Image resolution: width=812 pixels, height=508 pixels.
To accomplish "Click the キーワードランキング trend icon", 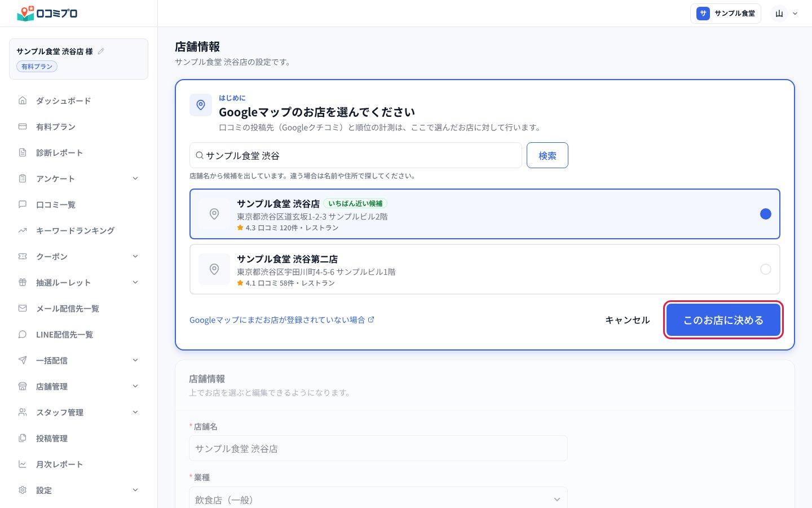I will point(23,230).
